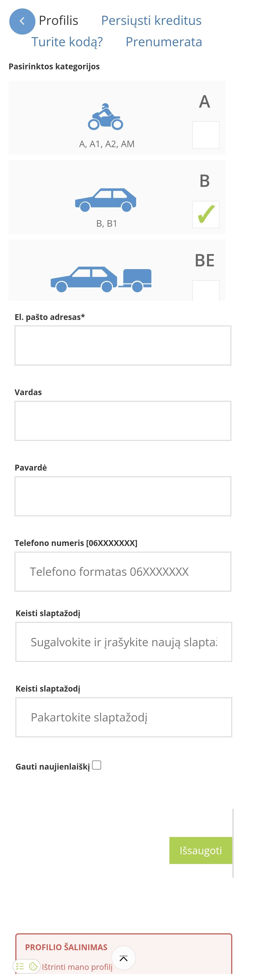Click the checklist icon beside the cookie
261x980 pixels.
[x=20, y=966]
